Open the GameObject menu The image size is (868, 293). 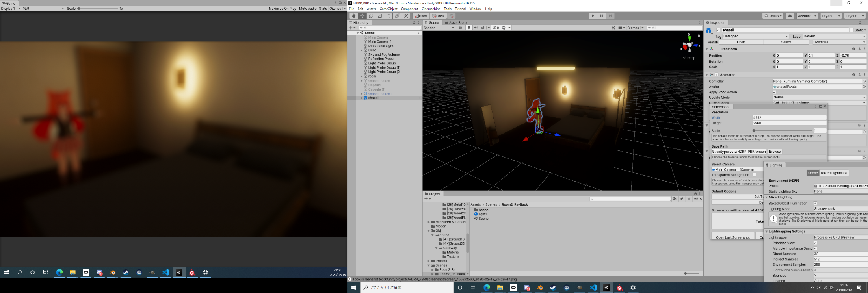click(x=388, y=9)
